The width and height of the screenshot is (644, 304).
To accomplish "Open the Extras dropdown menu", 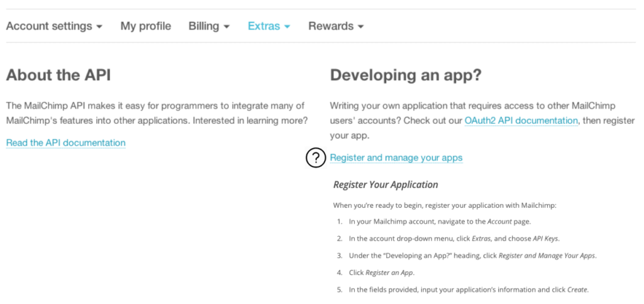I will pos(269,26).
